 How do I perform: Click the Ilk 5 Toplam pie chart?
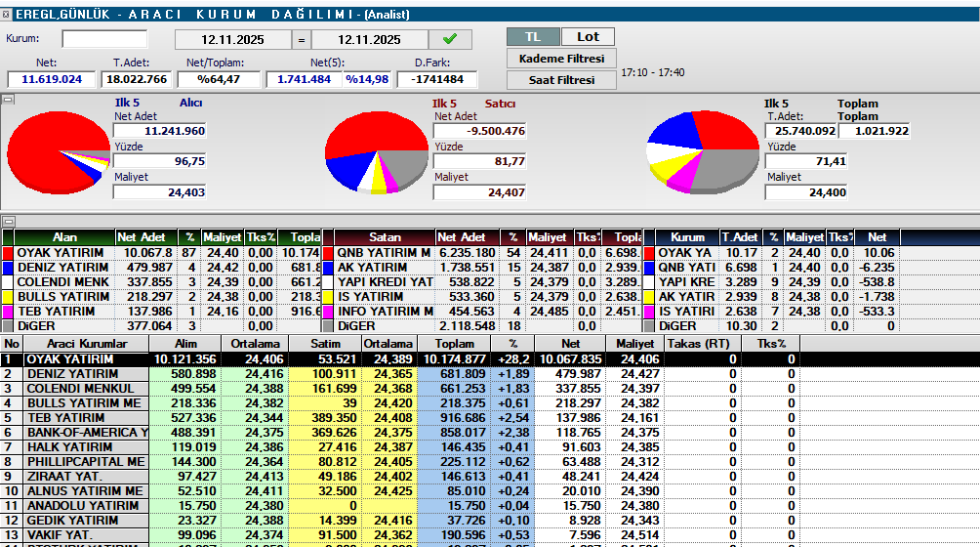click(x=703, y=153)
